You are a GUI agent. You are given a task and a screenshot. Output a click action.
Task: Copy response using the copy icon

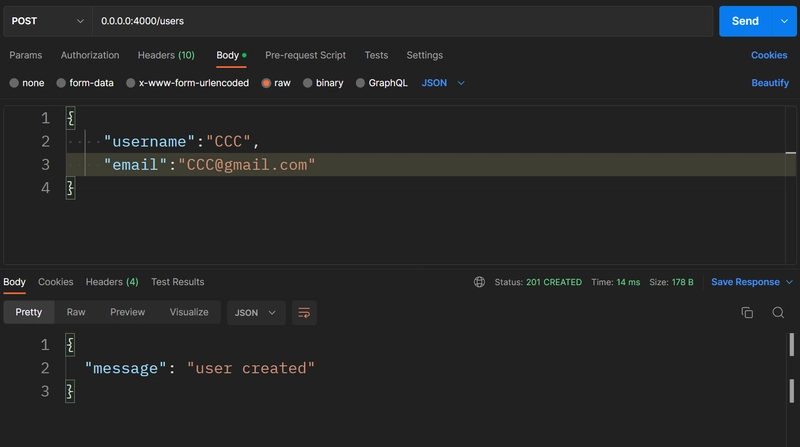[x=747, y=312]
